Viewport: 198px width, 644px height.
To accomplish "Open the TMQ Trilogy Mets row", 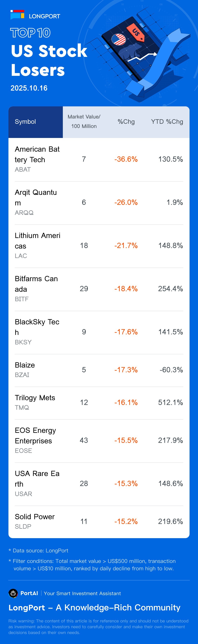I will point(35,398).
